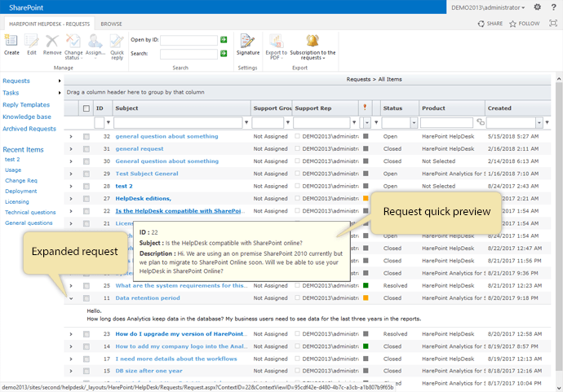Expand request 32 row

click(x=71, y=137)
